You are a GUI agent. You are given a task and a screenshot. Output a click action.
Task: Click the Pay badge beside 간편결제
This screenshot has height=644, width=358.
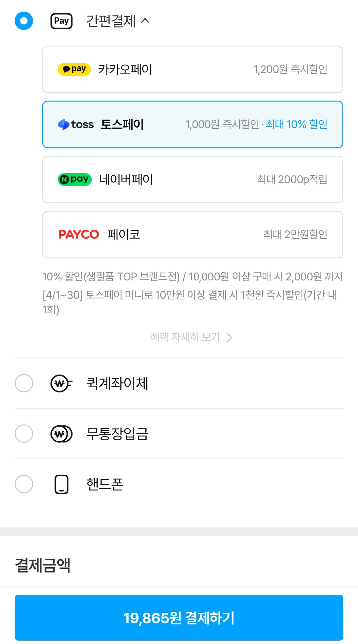61,21
